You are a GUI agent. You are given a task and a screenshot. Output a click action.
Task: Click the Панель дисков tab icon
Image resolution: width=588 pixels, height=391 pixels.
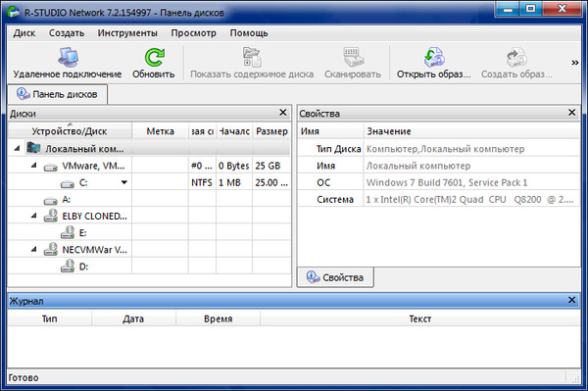tap(24, 94)
